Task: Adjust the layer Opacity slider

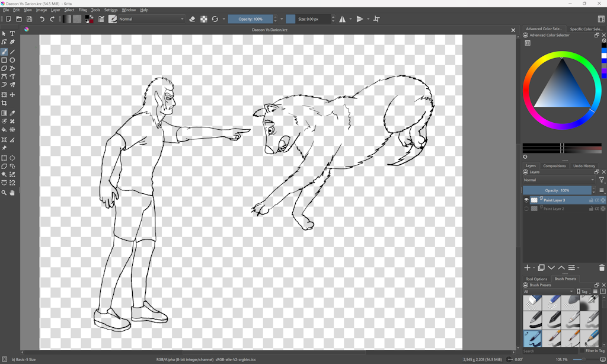Action: point(557,190)
